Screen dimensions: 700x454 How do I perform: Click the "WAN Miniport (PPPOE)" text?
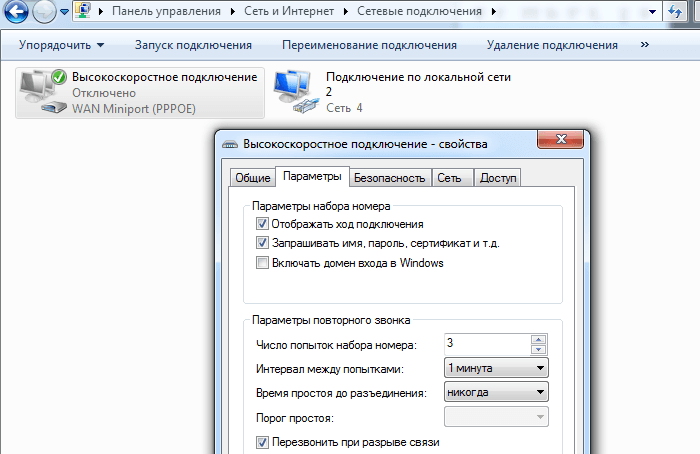(x=134, y=108)
